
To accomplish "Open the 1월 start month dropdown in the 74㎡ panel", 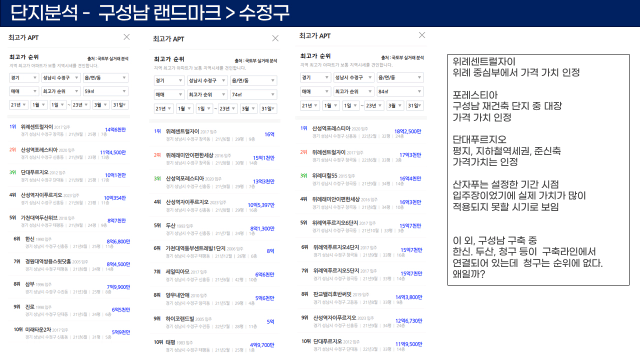I will point(184,109).
